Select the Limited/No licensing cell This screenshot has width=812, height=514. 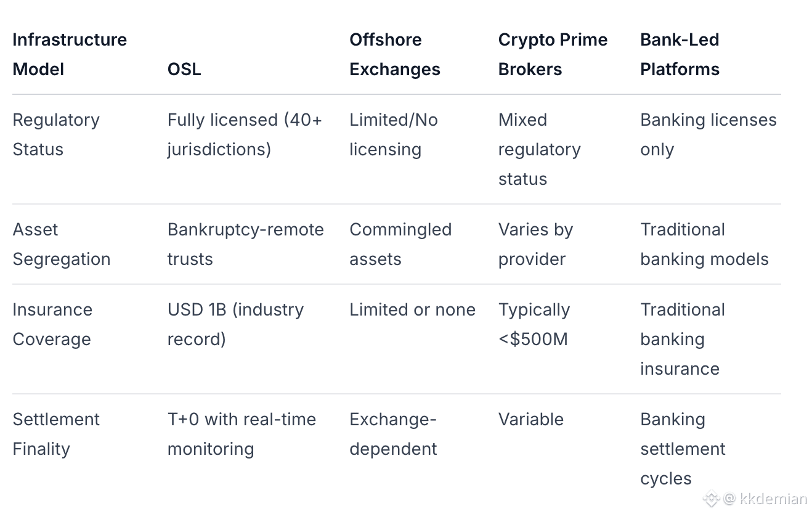[x=393, y=134]
